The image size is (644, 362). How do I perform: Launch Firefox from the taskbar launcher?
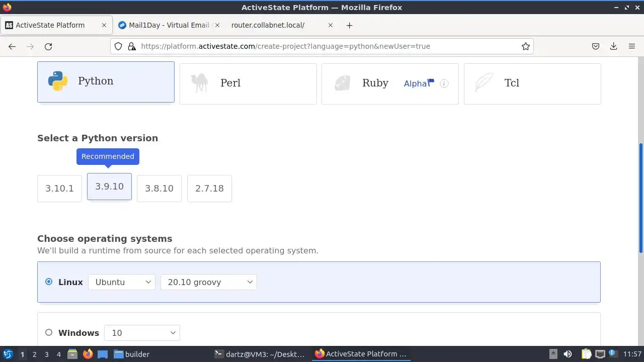point(88,354)
